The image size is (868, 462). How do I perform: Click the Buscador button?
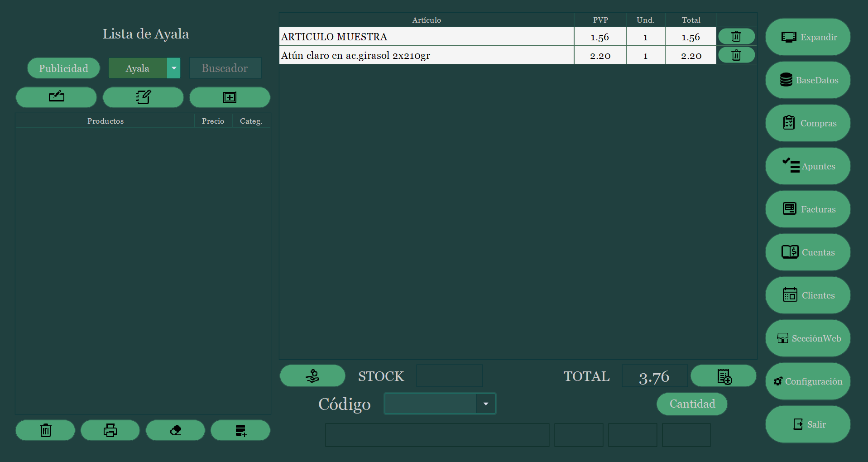225,68
